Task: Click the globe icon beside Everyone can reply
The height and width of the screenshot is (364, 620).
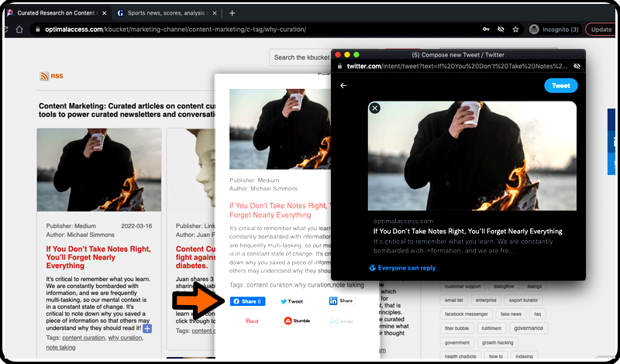Action: coord(372,267)
